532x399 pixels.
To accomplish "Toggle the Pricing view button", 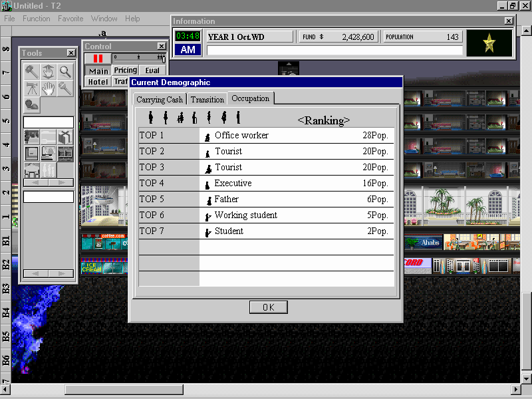I will coord(125,70).
